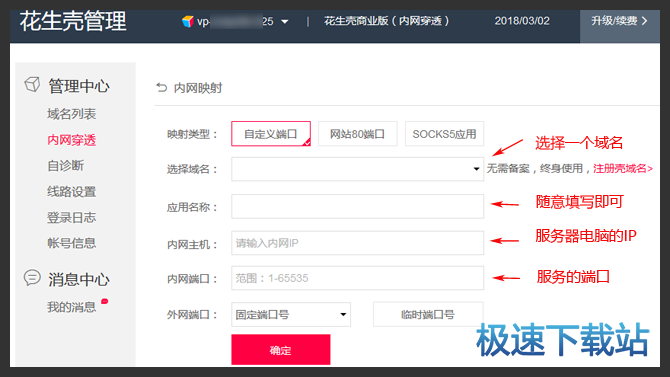Click the 内网端口 input field
The image size is (670, 377).
click(357, 278)
